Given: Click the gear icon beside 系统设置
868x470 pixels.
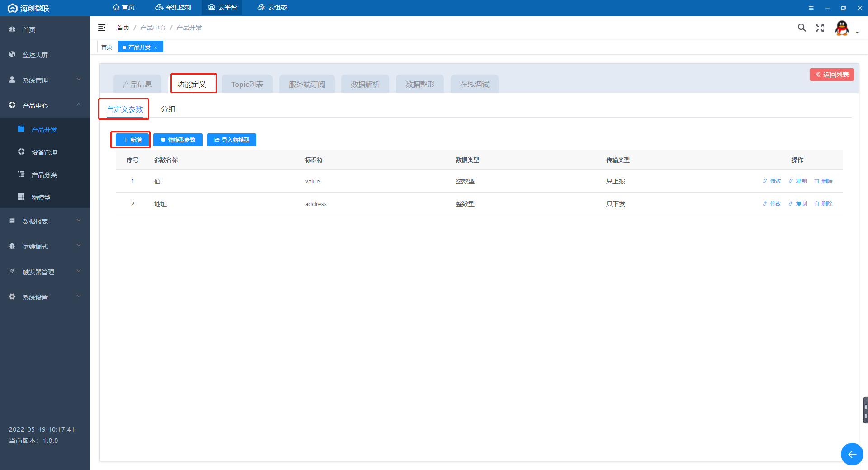Looking at the screenshot, I should tap(12, 296).
